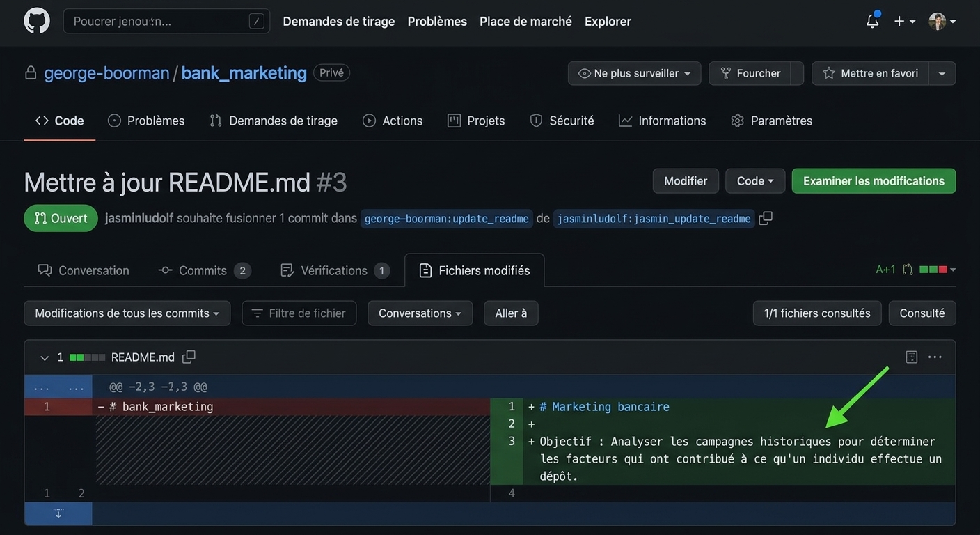Open the README.md more options ellipsis

coord(935,357)
